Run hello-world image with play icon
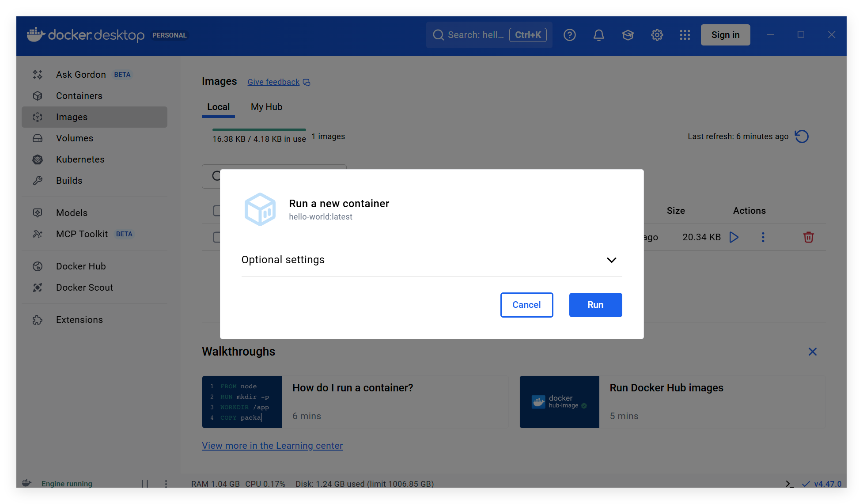 [734, 237]
